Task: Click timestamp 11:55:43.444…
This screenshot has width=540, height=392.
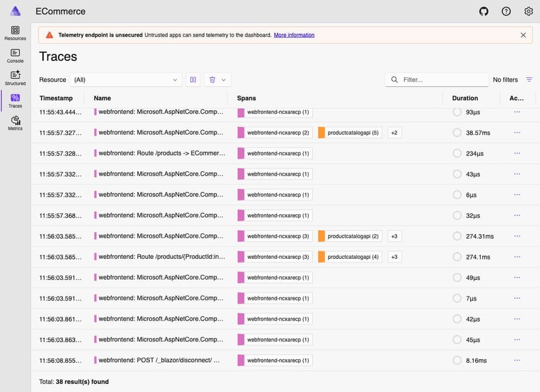Action: [x=60, y=112]
